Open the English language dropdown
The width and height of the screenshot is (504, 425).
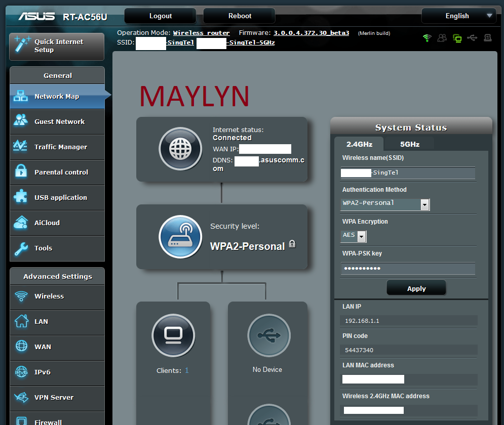[458, 16]
